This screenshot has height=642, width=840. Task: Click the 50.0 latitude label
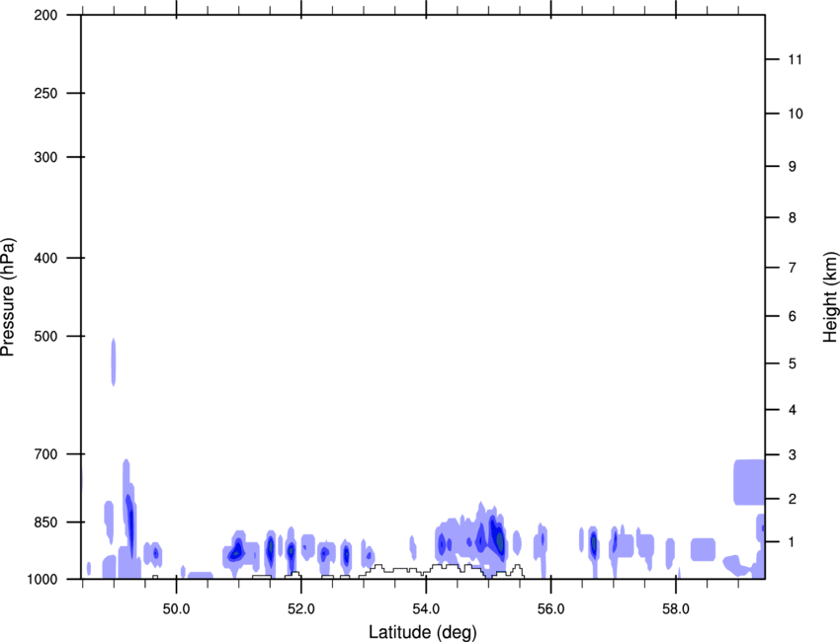click(176, 608)
